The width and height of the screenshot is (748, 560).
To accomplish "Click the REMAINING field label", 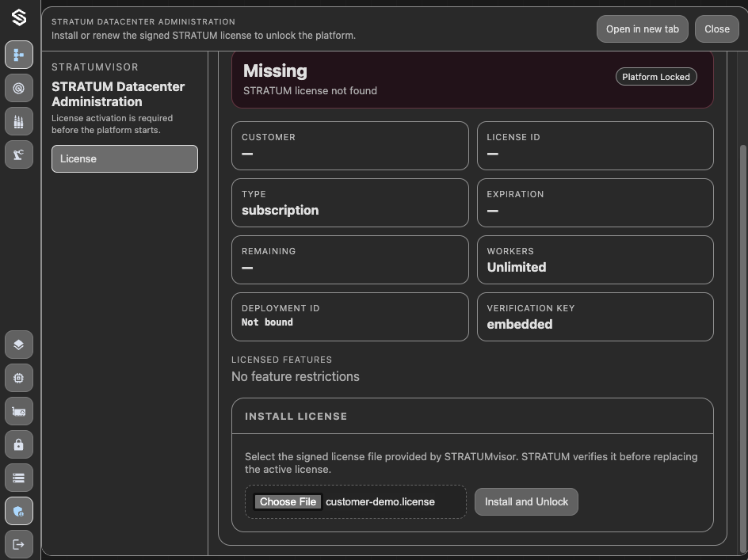I will 269,251.
